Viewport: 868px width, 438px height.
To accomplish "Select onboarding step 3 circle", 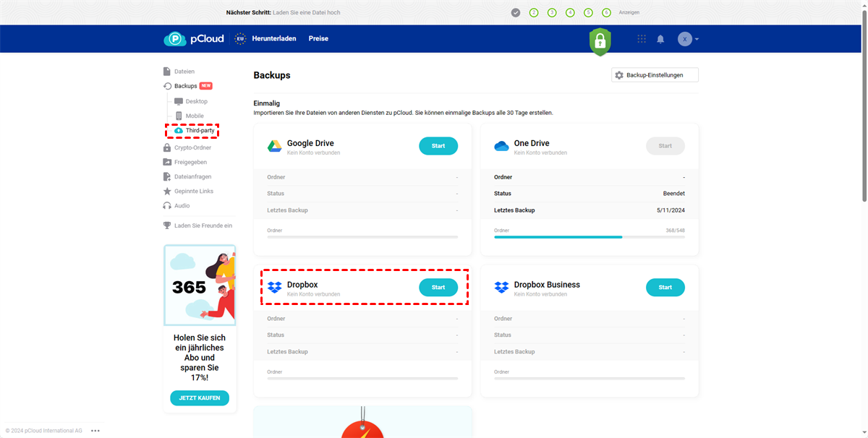I will [x=552, y=12].
